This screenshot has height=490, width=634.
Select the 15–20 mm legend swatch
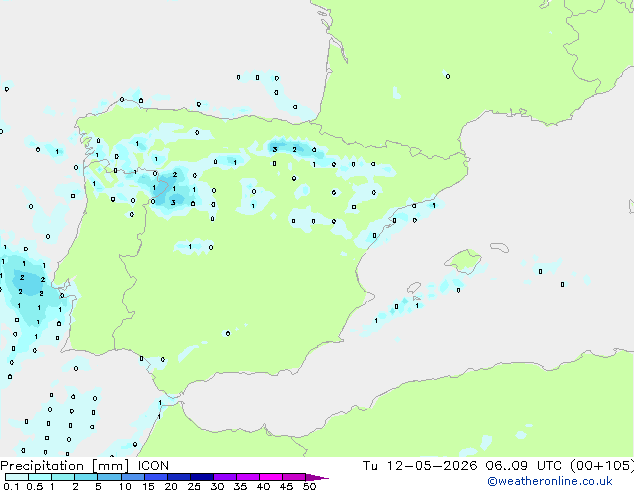tap(156, 477)
